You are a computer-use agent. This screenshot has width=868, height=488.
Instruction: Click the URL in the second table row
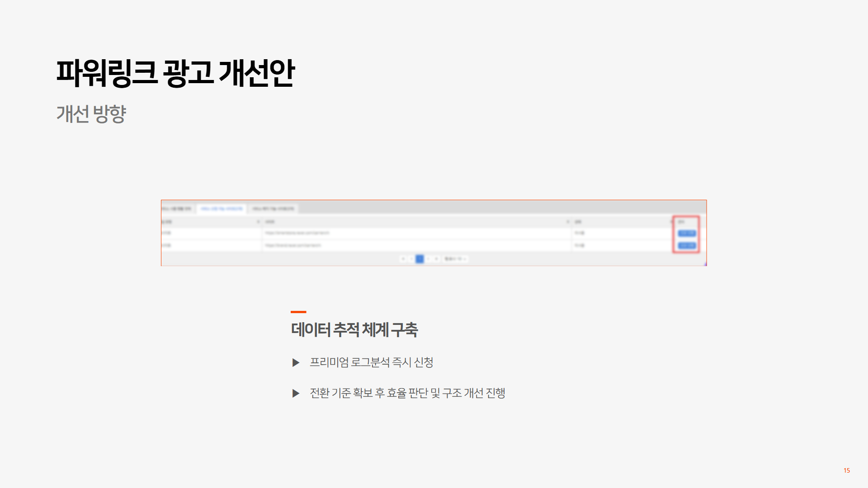point(293,245)
